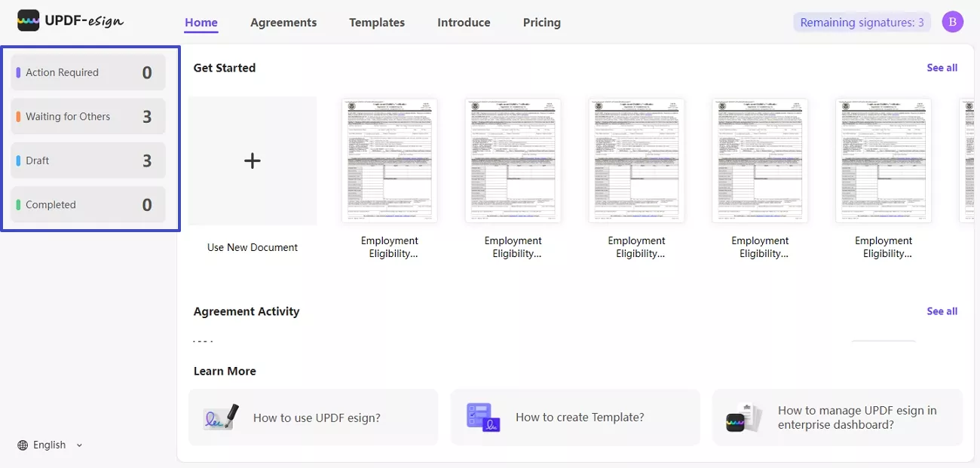Image resolution: width=980 pixels, height=468 pixels.
Task: Open the Pricing tab
Action: point(542,23)
